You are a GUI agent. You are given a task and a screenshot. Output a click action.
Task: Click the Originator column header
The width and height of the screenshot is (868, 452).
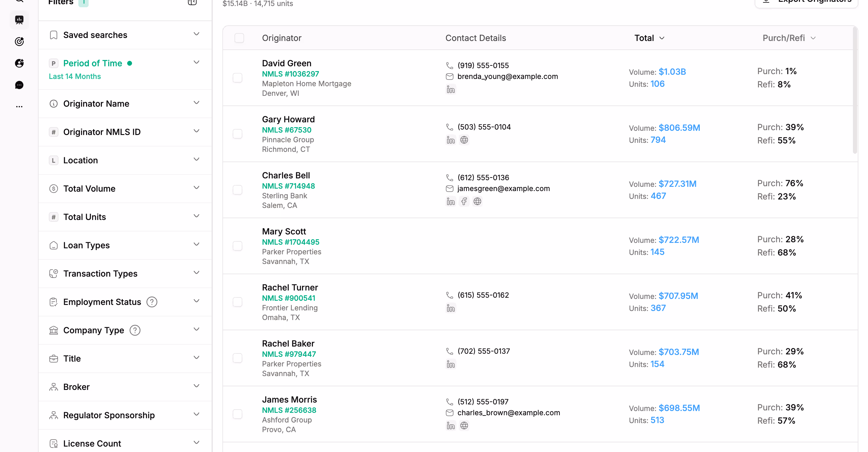click(282, 38)
